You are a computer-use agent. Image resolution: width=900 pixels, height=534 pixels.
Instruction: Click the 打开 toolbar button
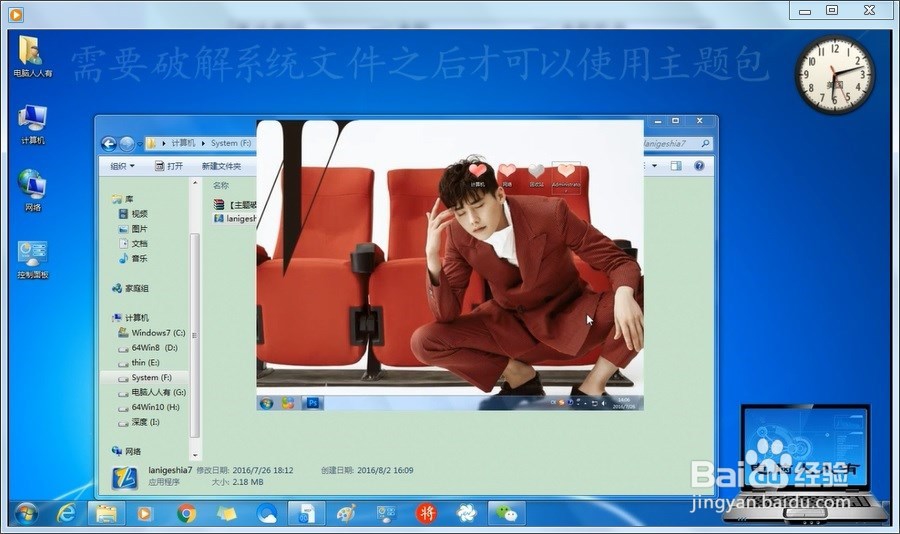pos(169,166)
